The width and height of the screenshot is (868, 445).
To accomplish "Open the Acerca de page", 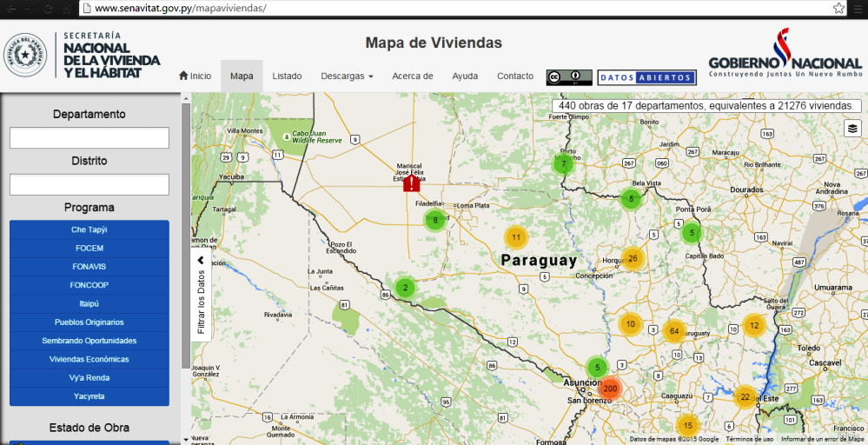I will click(x=412, y=76).
